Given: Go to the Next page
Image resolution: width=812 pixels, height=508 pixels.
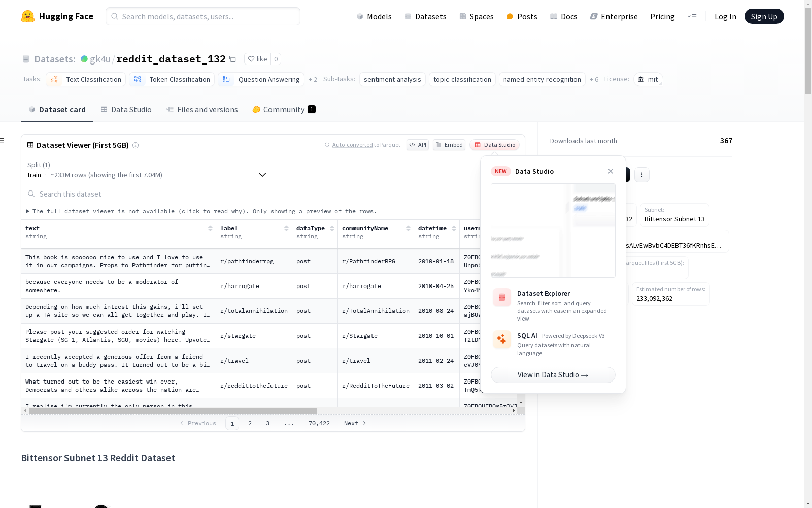Looking at the screenshot, I should click(355, 423).
